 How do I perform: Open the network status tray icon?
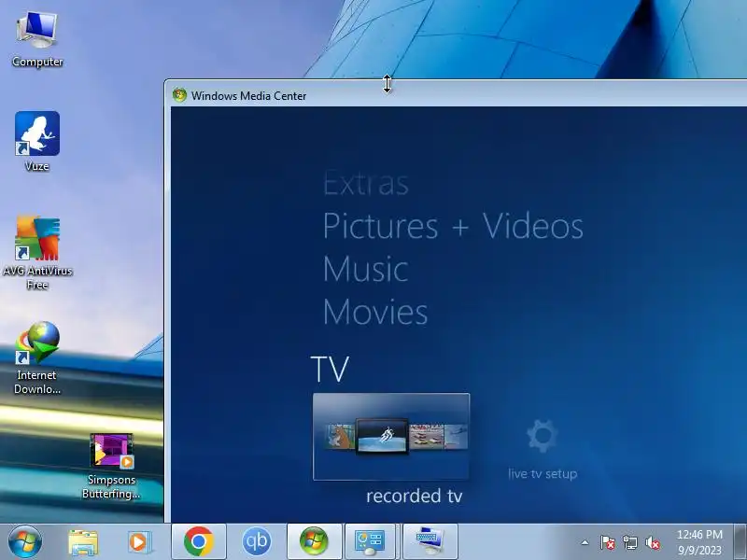click(629, 542)
